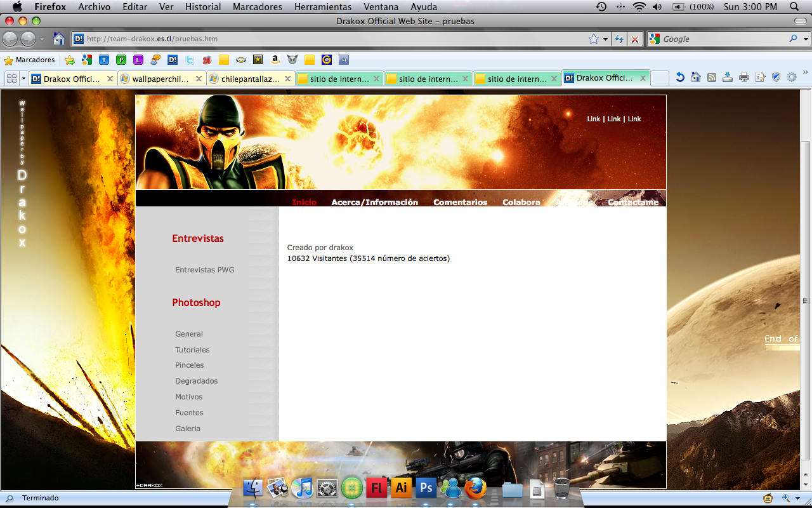The image size is (812, 508).
Task: Close the chilepantallaz... tab
Action: [x=287, y=79]
